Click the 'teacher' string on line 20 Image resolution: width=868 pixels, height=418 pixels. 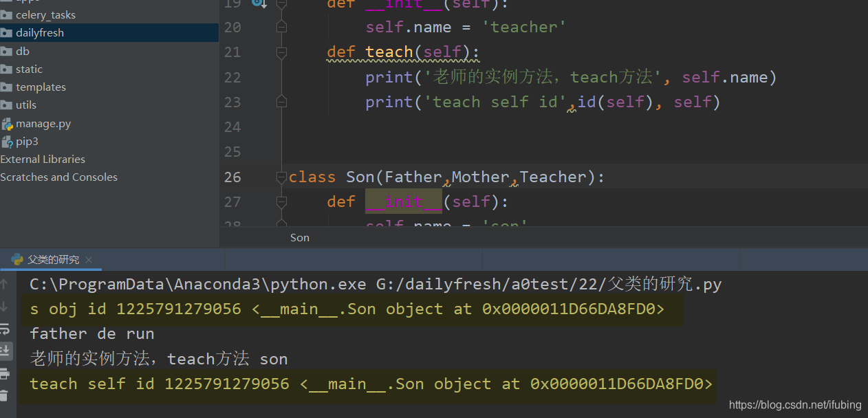pos(523,27)
